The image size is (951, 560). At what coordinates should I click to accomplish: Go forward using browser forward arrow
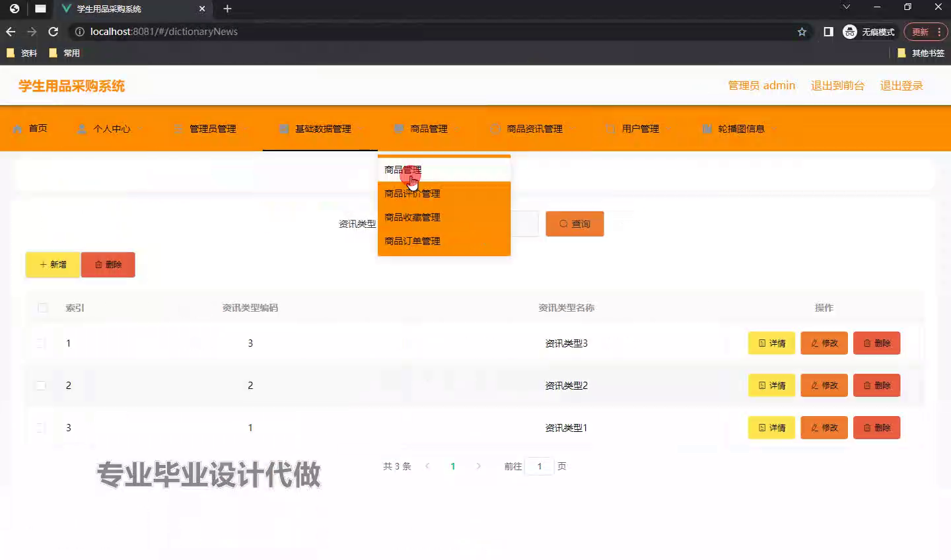(32, 32)
